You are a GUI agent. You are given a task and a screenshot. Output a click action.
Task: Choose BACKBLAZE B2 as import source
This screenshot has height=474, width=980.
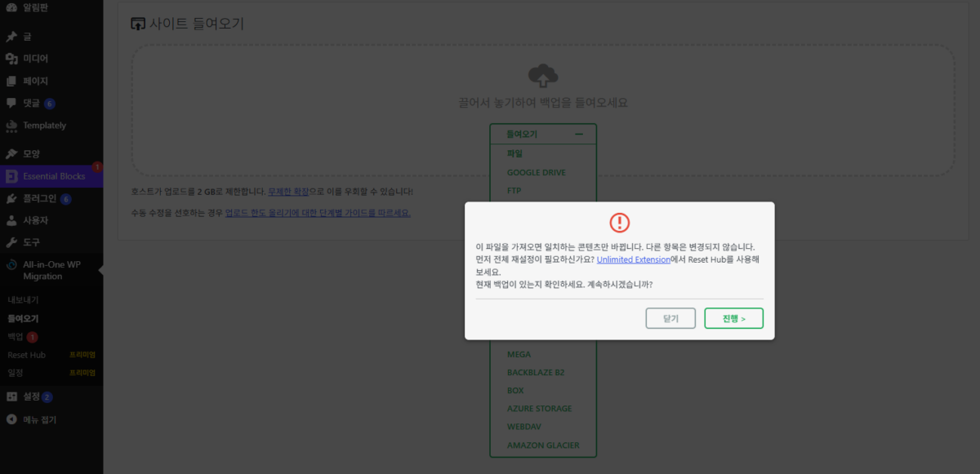click(x=536, y=372)
